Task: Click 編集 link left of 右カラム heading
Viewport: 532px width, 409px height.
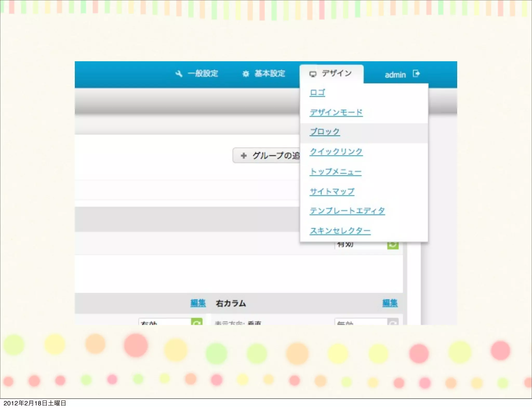Action: (x=198, y=303)
